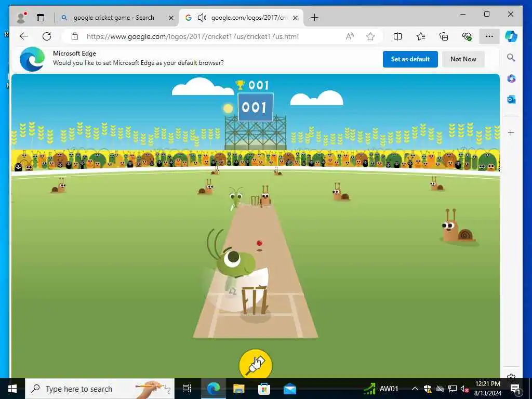The height and width of the screenshot is (399, 532).
Task: Open Mail app from taskbar
Action: pos(290,389)
